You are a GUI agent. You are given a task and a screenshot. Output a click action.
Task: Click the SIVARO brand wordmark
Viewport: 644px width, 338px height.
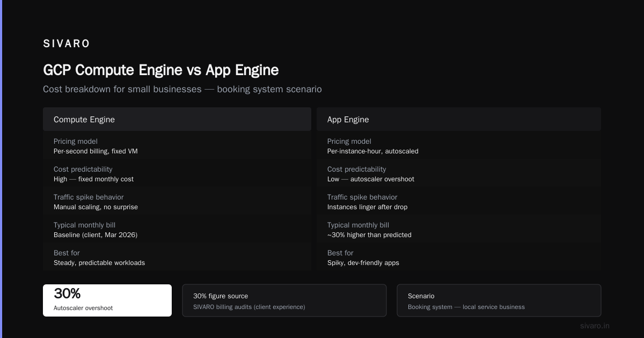tap(67, 44)
